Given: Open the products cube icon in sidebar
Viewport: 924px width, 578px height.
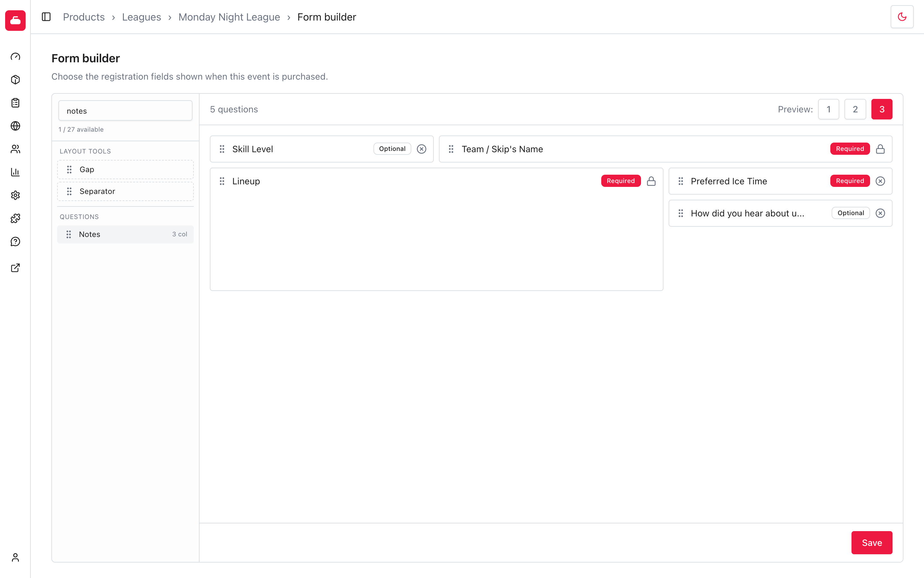Looking at the screenshot, I should (x=15, y=80).
